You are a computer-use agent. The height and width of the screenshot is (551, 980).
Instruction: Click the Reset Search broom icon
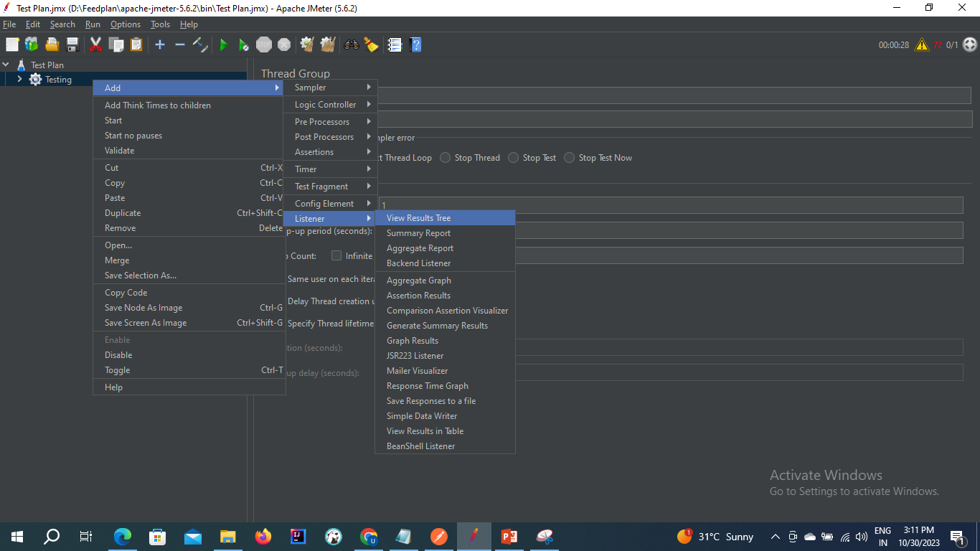[371, 44]
